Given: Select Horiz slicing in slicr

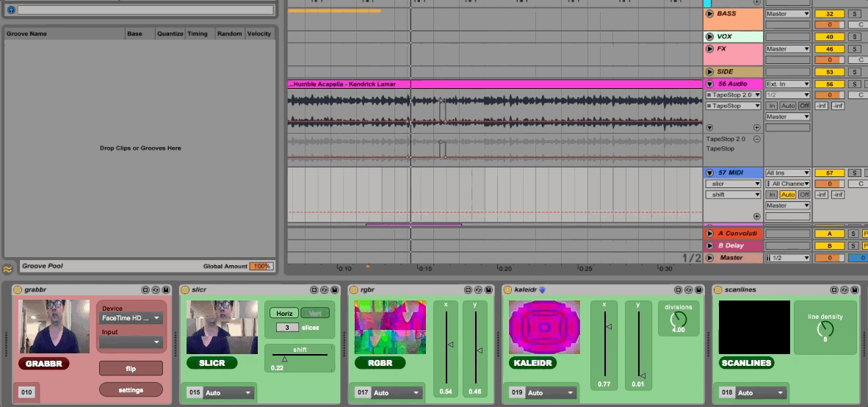Looking at the screenshot, I should [x=284, y=314].
